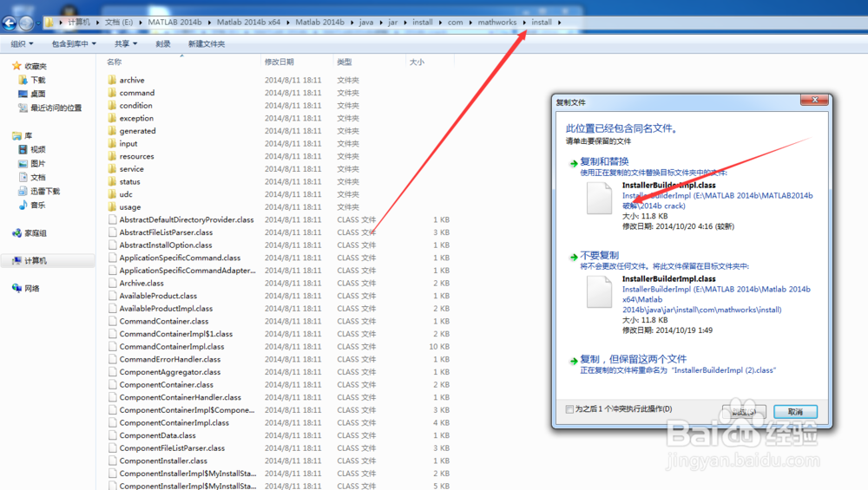Click the AvailableProduct.class file icon
Viewport: 868px width, 490px height.
tap(112, 296)
